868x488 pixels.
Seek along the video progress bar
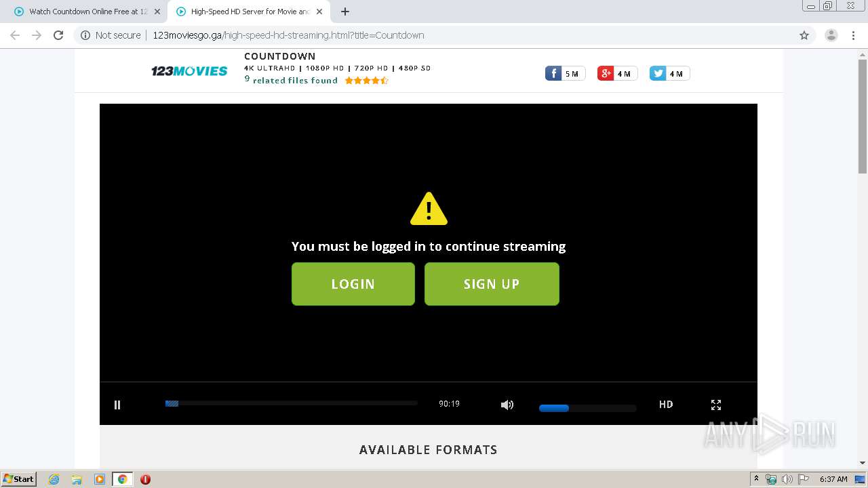coord(291,403)
